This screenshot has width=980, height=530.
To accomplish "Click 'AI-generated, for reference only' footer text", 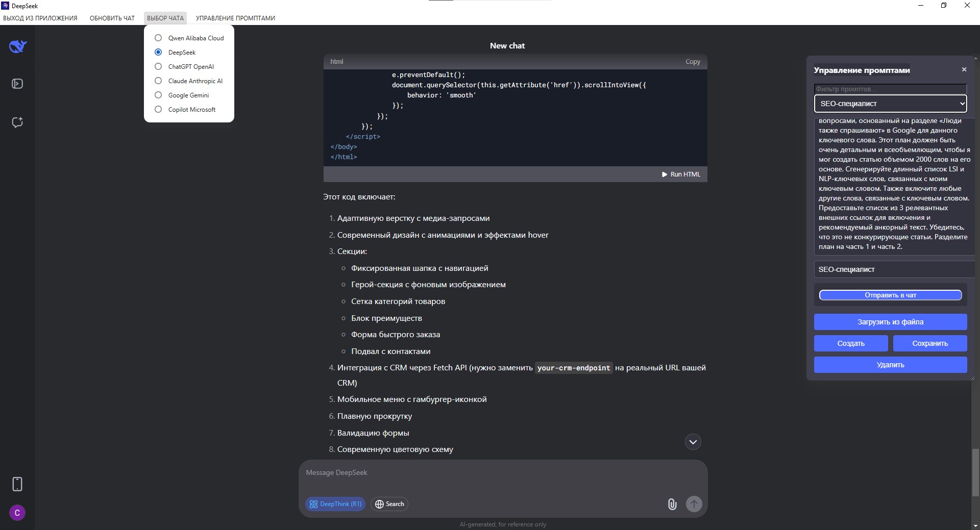I will tap(503, 524).
